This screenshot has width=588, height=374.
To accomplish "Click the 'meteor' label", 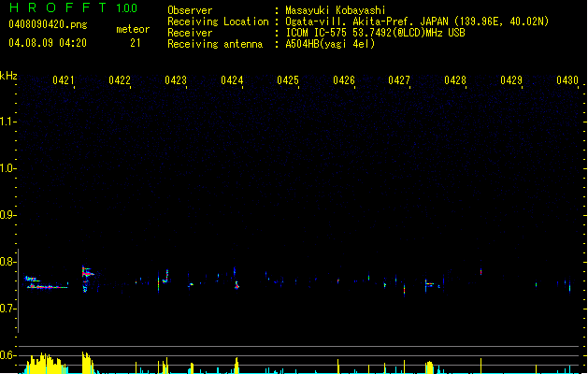I will (133, 29).
